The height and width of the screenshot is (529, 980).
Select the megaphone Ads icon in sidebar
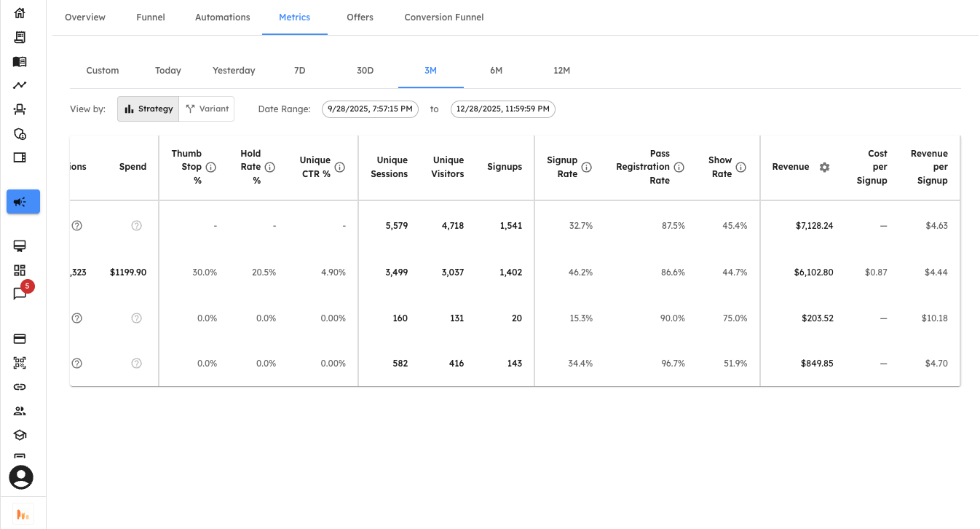tap(23, 201)
